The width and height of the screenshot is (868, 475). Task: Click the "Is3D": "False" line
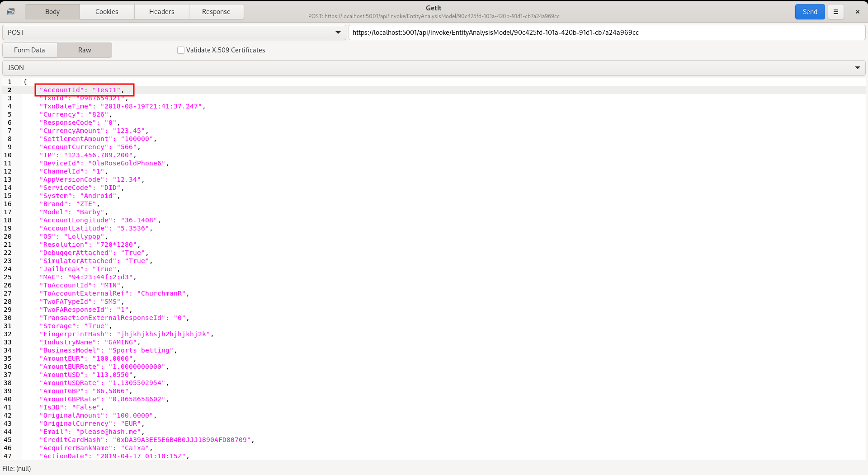71,407
